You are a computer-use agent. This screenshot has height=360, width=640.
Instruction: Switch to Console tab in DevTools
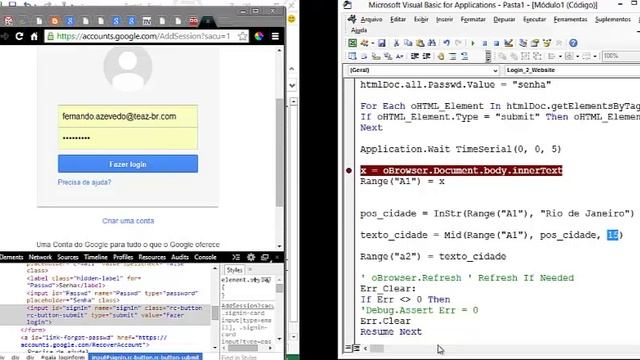[205, 257]
